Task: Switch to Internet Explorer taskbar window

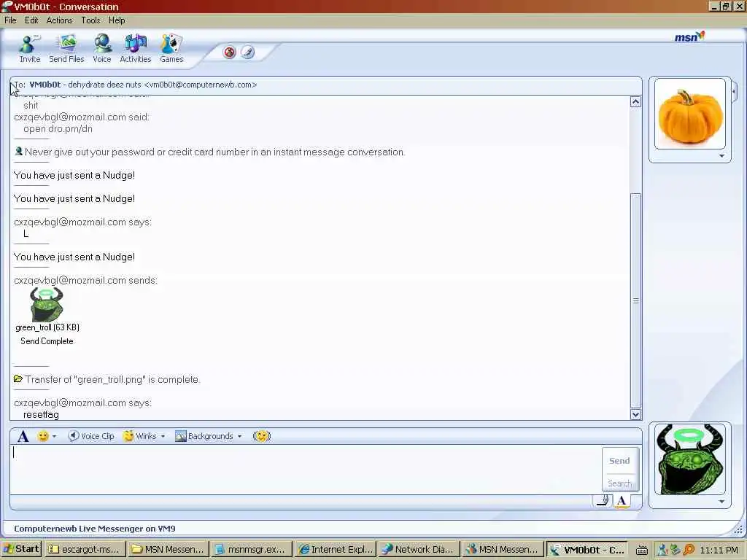Action: click(336, 549)
